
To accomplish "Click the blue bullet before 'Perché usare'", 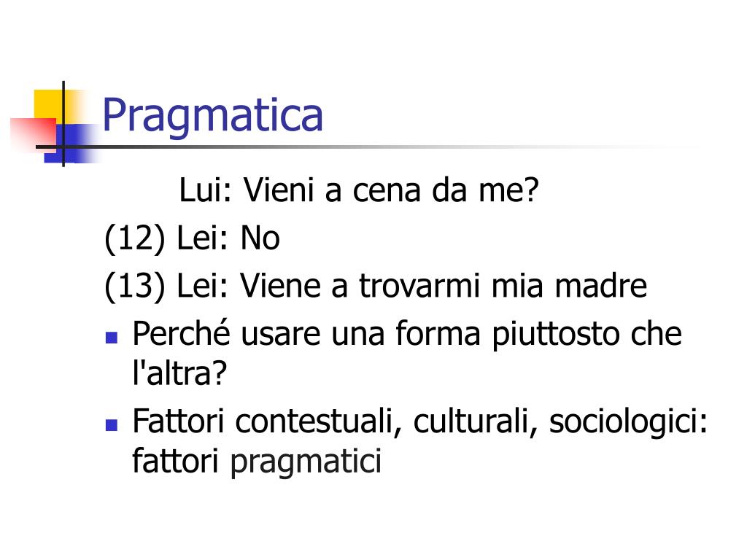I will pyautogui.click(x=112, y=338).
